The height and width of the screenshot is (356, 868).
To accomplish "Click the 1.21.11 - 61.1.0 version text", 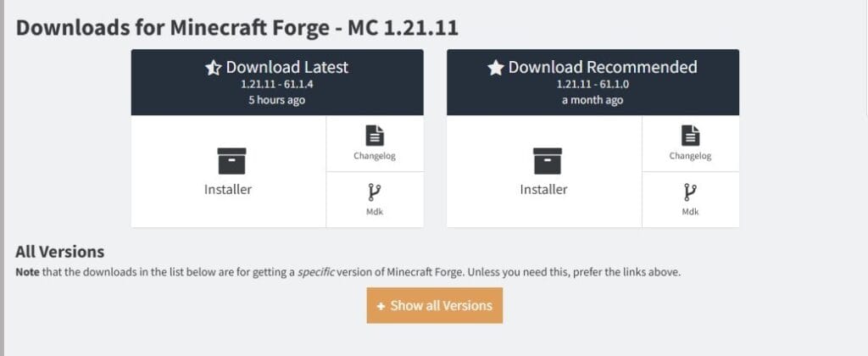I will pyautogui.click(x=593, y=85).
